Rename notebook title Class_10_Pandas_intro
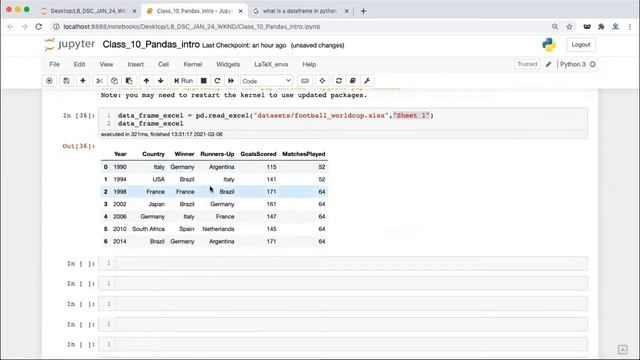The height and width of the screenshot is (360, 640). [x=151, y=44]
